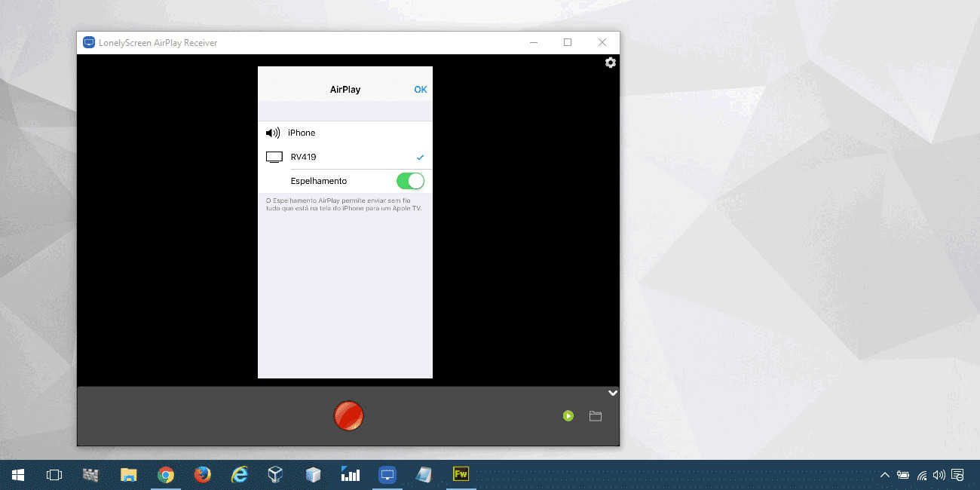Open the blue 3D box taskbar icon
980x490 pixels.
point(313,475)
